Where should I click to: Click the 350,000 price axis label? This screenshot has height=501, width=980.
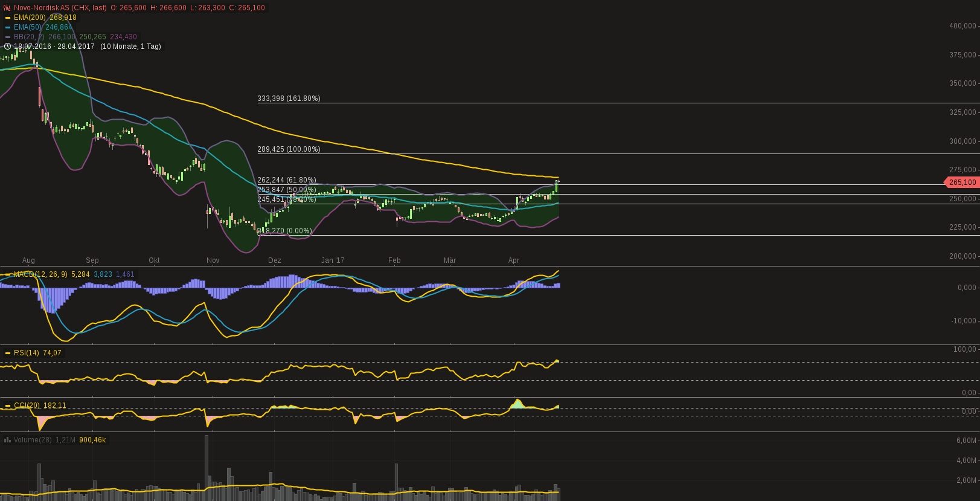click(x=962, y=83)
